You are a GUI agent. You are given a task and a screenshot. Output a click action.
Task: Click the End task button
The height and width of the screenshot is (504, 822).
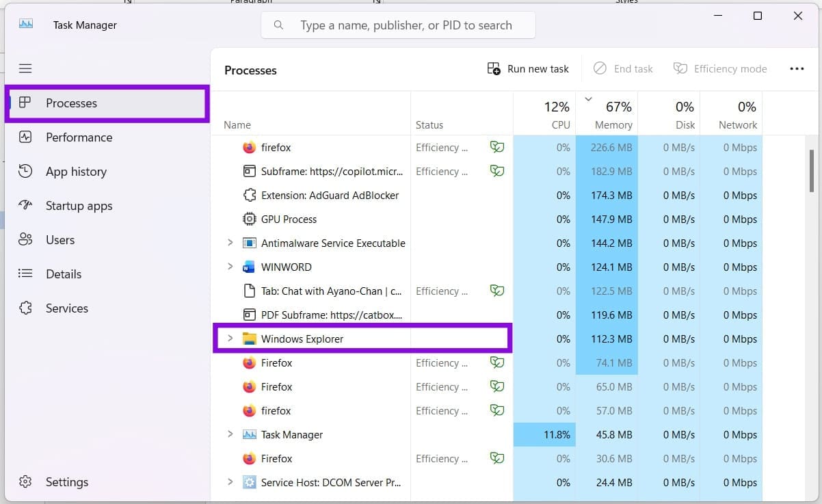coord(623,68)
